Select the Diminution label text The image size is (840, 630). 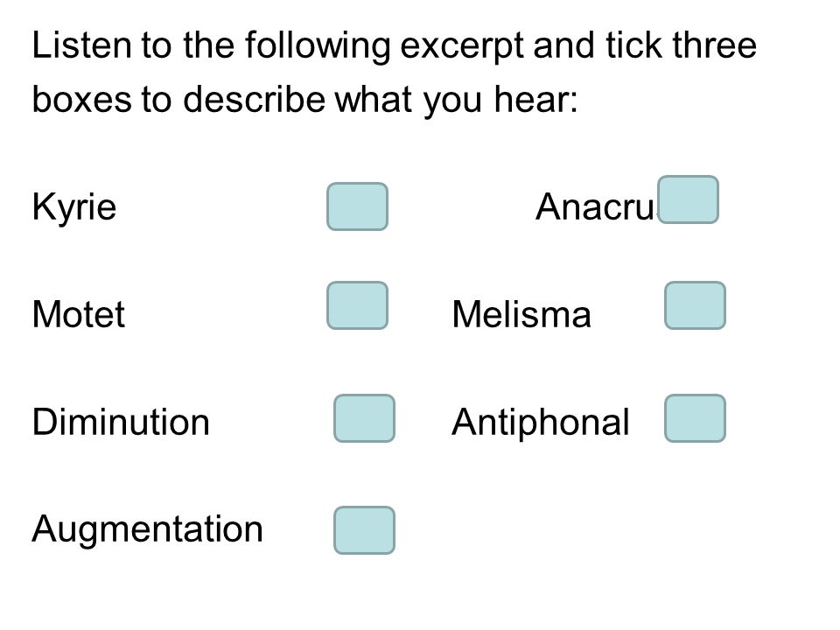coord(121,422)
